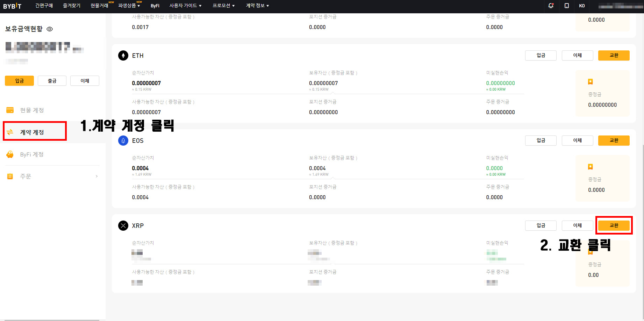
Task: Click the ETH 증정금 value 0.00000000
Action: tap(602, 105)
